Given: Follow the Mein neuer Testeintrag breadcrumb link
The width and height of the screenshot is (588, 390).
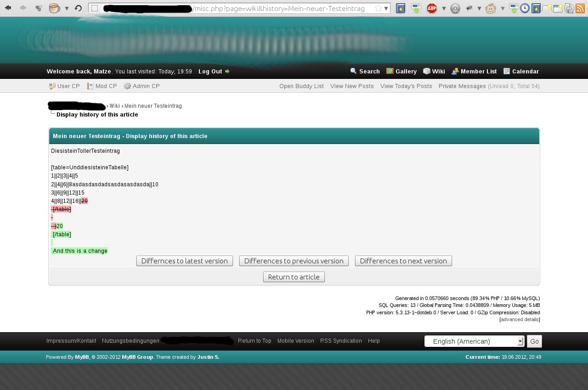Looking at the screenshot, I should tap(153, 106).
